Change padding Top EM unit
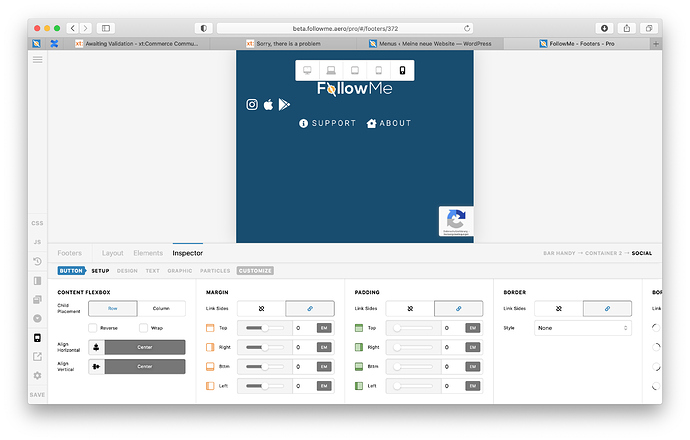690x440 pixels. point(473,328)
